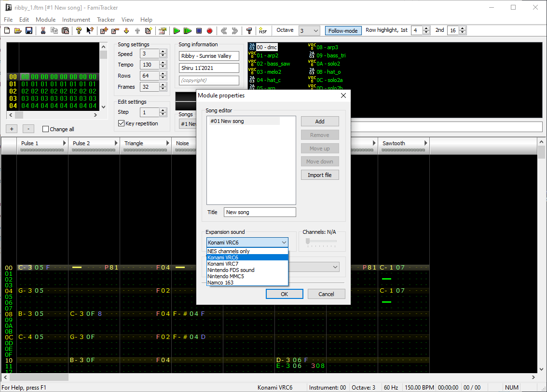This screenshot has height=392, width=547.
Task: Open the File menu
Action: (8, 20)
